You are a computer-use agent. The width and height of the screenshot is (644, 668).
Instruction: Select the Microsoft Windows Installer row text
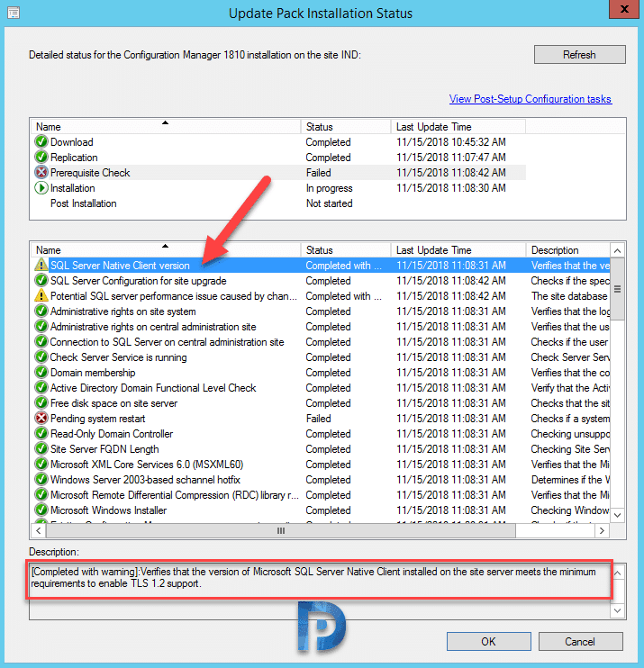pyautogui.click(x=108, y=510)
